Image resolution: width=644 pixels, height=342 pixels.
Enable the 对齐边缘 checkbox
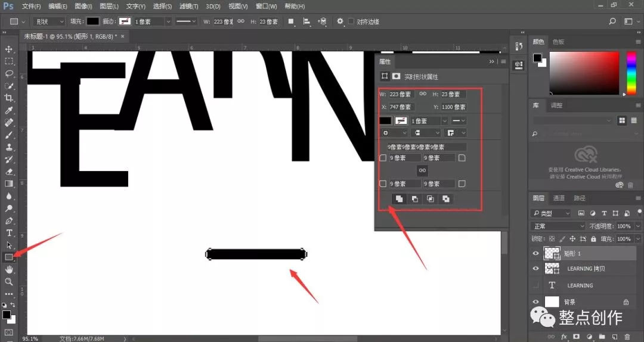click(351, 21)
